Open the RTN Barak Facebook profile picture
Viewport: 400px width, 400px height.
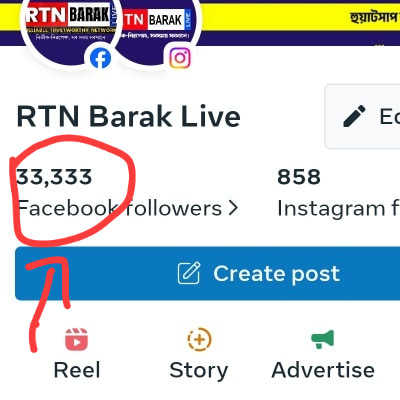coord(71,28)
